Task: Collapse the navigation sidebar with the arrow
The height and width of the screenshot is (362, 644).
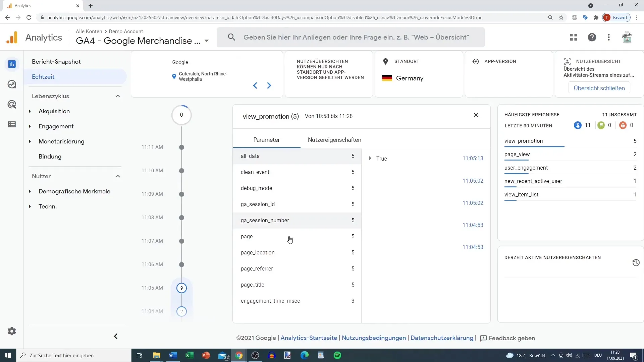Action: [116, 336]
